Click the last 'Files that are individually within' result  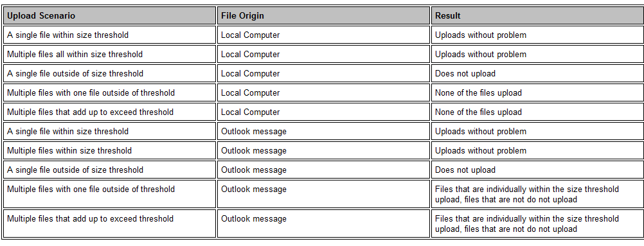(x=537, y=224)
